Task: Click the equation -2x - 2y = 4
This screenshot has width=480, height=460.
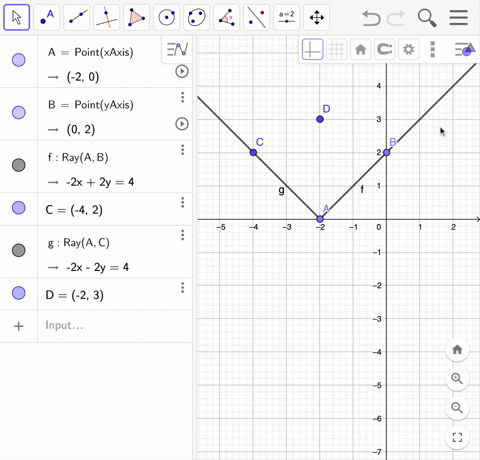Action: click(x=97, y=267)
